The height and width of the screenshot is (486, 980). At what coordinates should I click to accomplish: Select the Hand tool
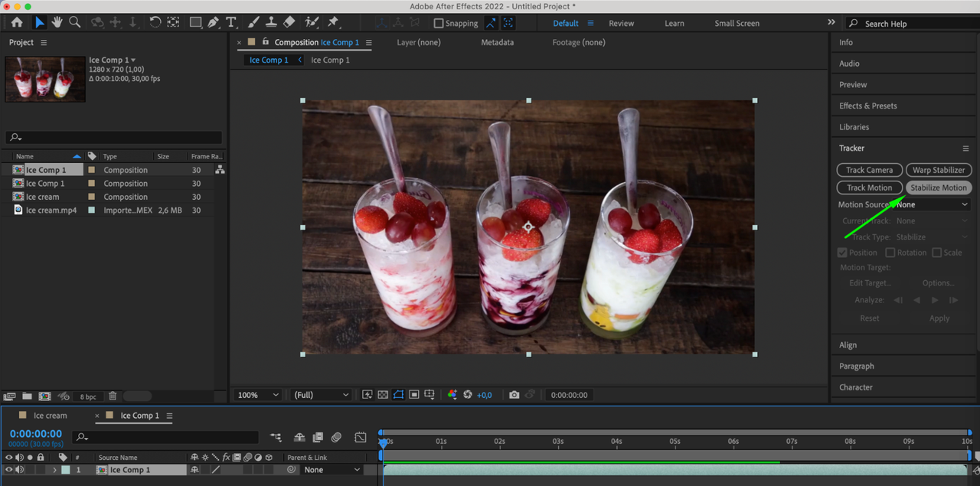point(57,22)
